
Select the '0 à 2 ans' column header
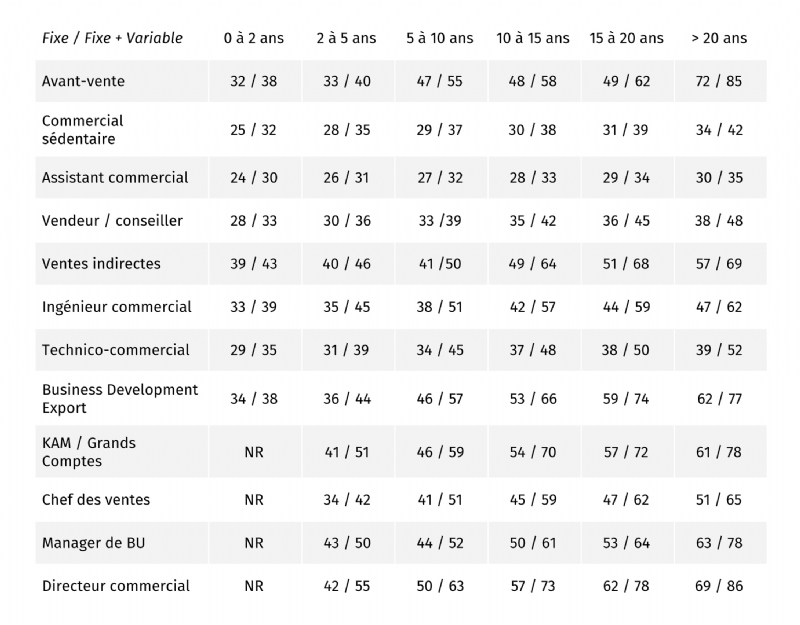[254, 38]
